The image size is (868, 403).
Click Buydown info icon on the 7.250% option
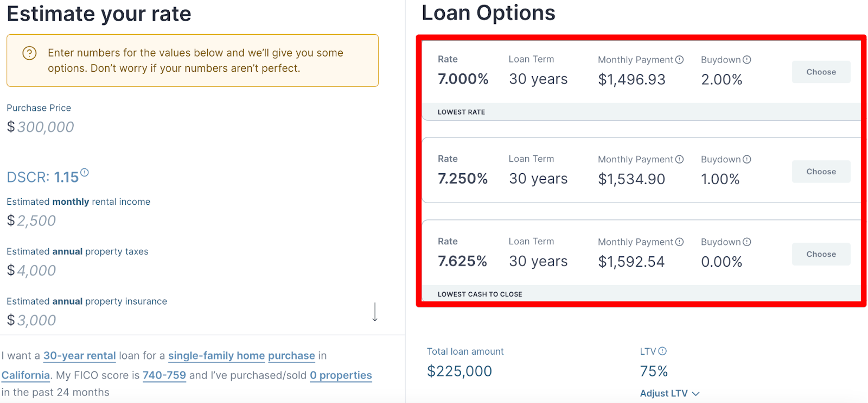(748, 159)
